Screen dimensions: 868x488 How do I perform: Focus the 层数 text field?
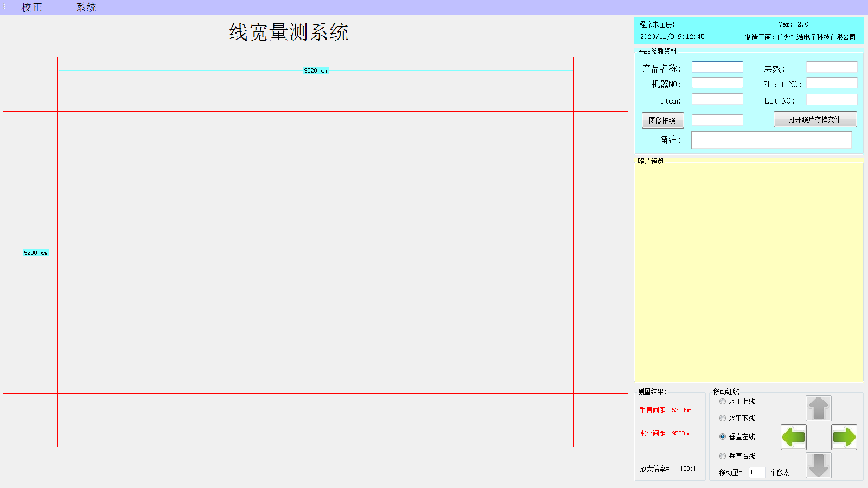click(x=831, y=67)
